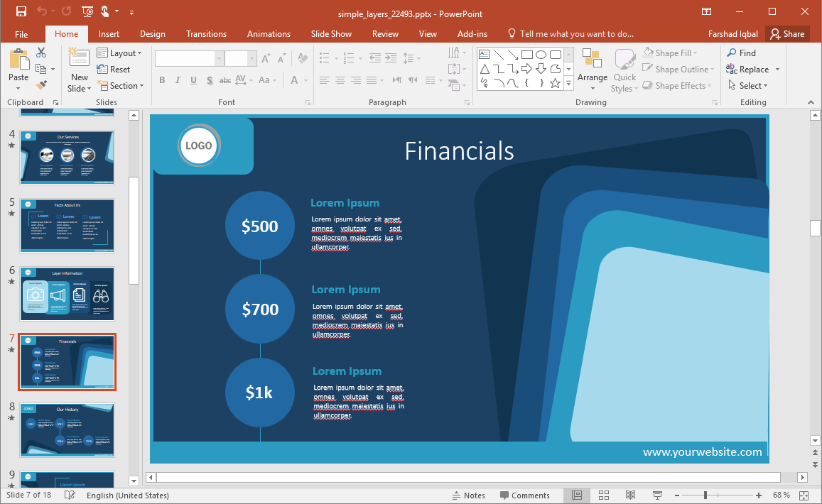Fit slide to current window
822x504 pixels.
click(803, 495)
